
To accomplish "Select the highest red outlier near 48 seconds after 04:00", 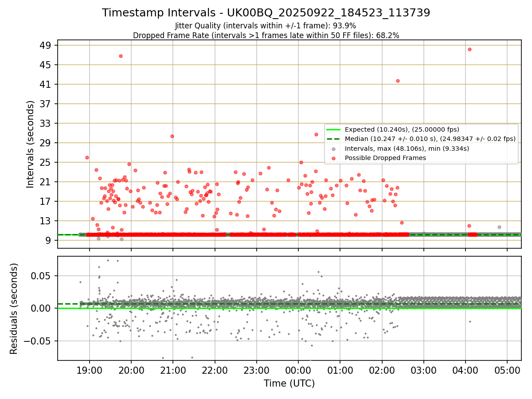I will tap(469, 49).
